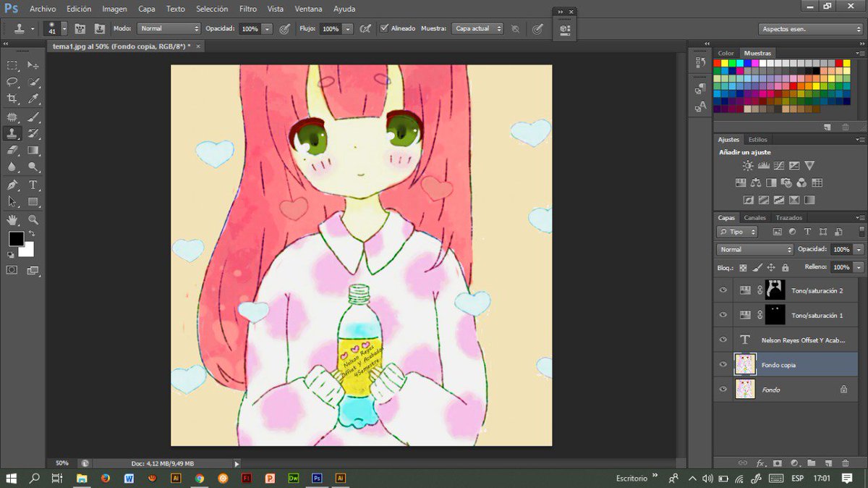Toggle lock transparent pixels
Image resolution: width=868 pixels, height=488 pixels.
pos(743,267)
